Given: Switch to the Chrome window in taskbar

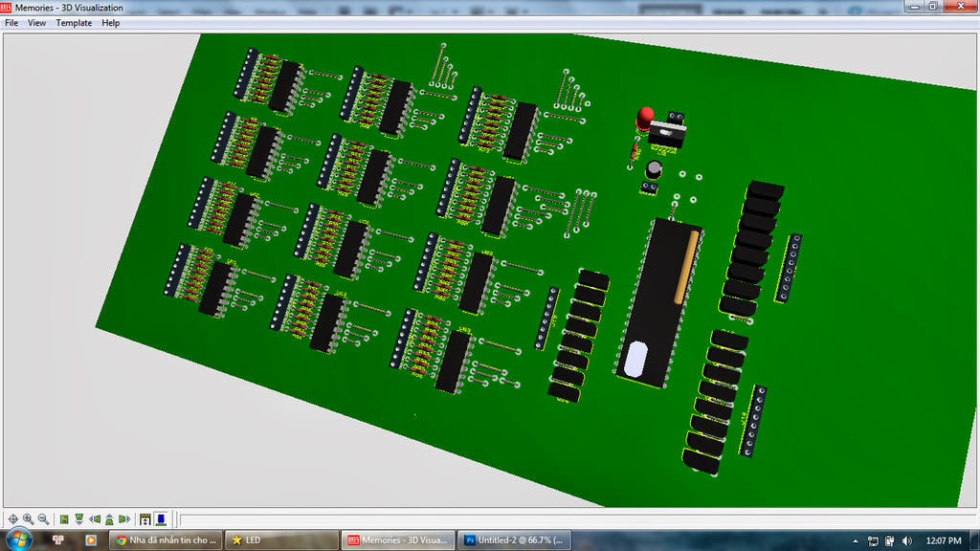Looking at the screenshot, I should click(166, 540).
